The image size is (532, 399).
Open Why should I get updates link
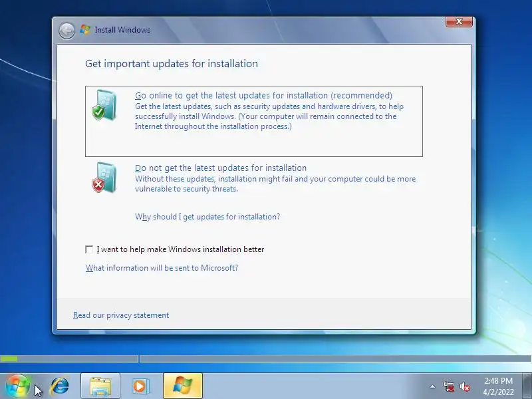(207, 217)
